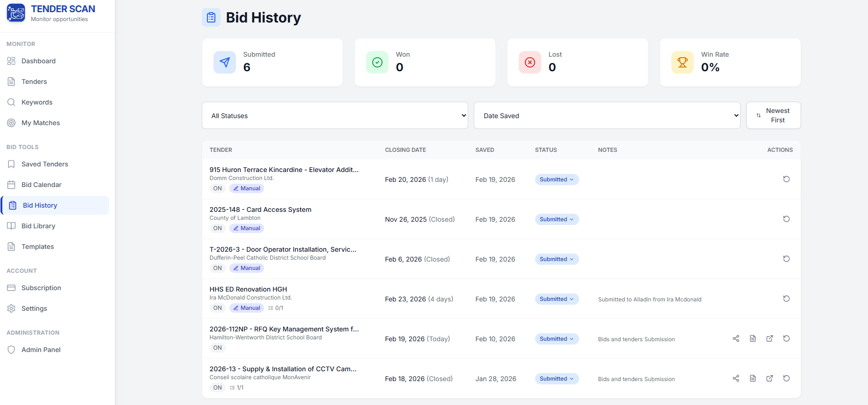Open 2025-148 Card Access System tender

click(260, 210)
